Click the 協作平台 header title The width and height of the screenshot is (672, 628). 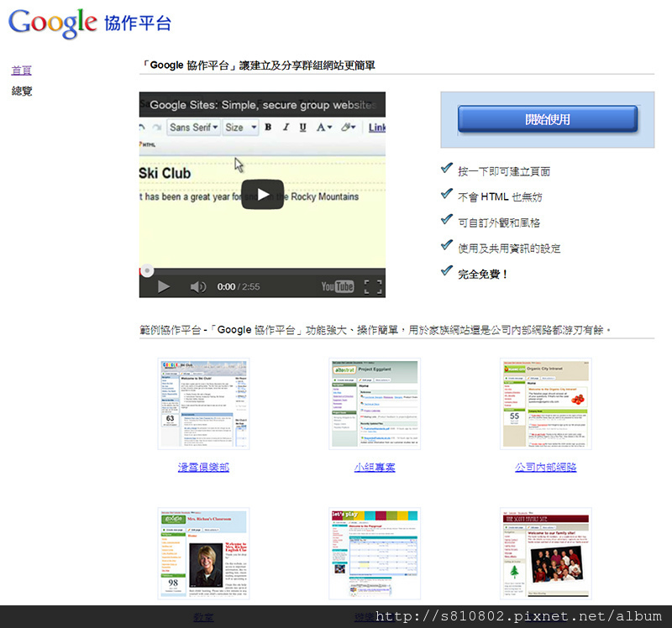(x=138, y=24)
